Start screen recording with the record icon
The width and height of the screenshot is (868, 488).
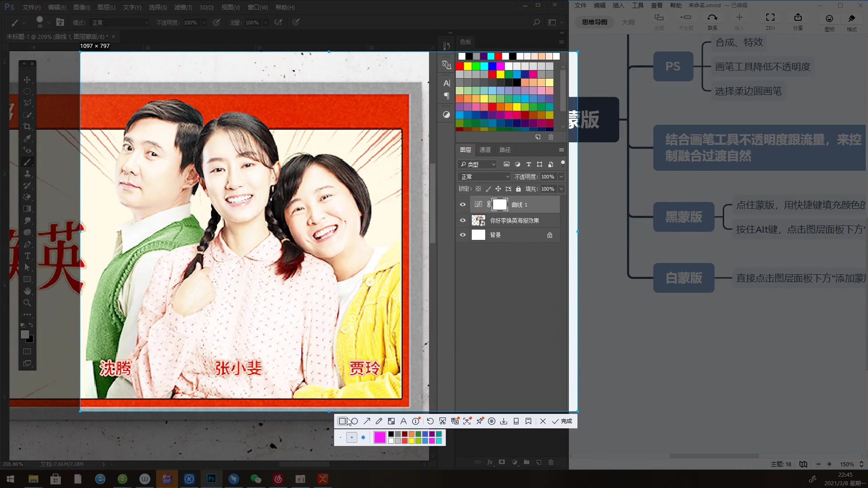[491, 421]
